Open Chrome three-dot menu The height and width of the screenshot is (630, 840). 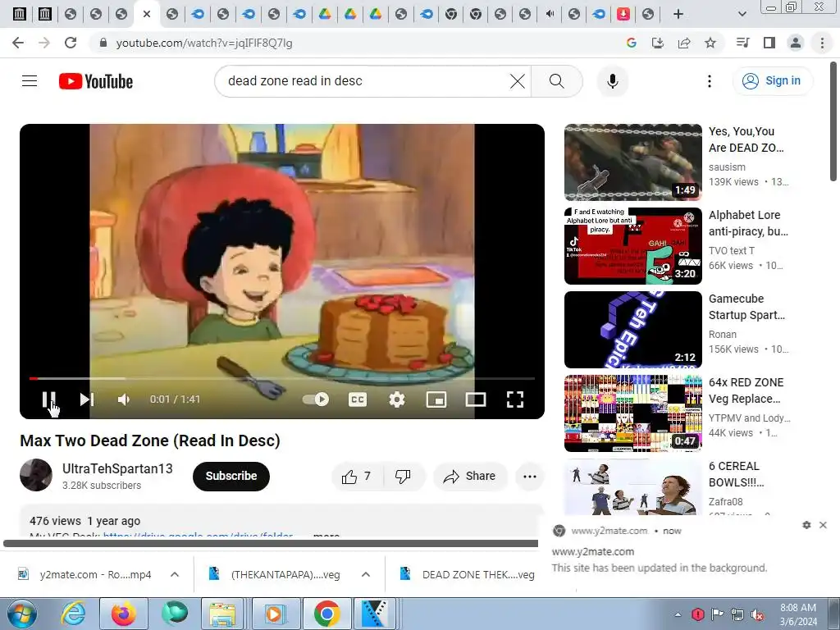(822, 43)
